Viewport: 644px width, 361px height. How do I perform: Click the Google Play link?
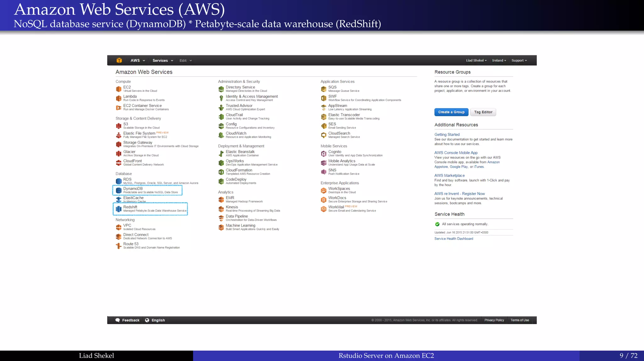point(459,167)
